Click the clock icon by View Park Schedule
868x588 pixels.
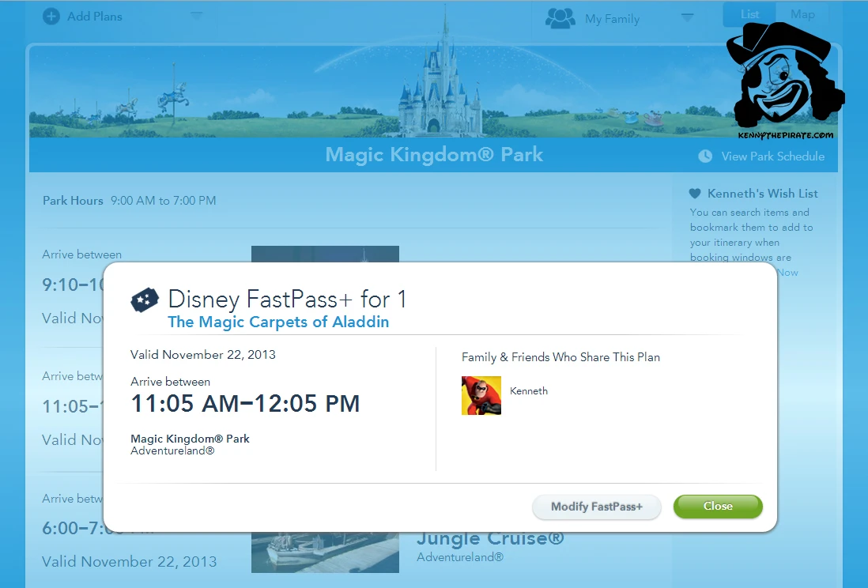coord(704,156)
